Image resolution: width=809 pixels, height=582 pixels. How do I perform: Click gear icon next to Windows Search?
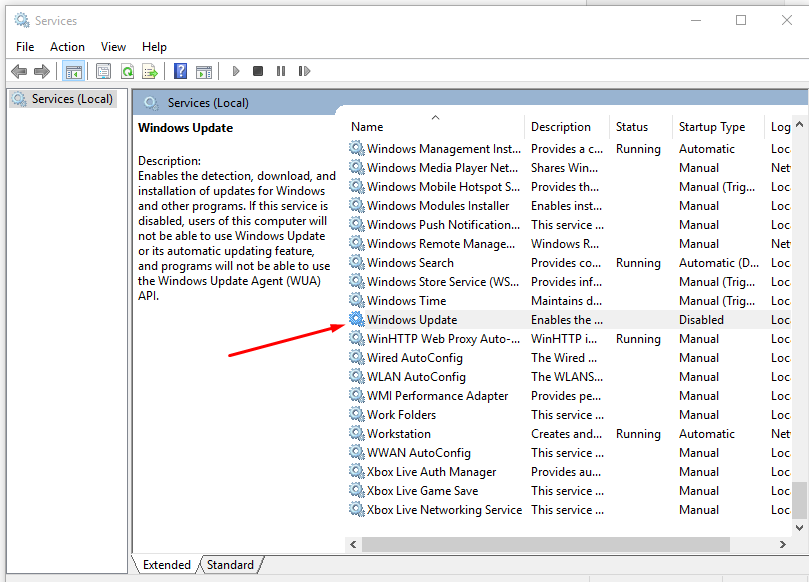(357, 262)
